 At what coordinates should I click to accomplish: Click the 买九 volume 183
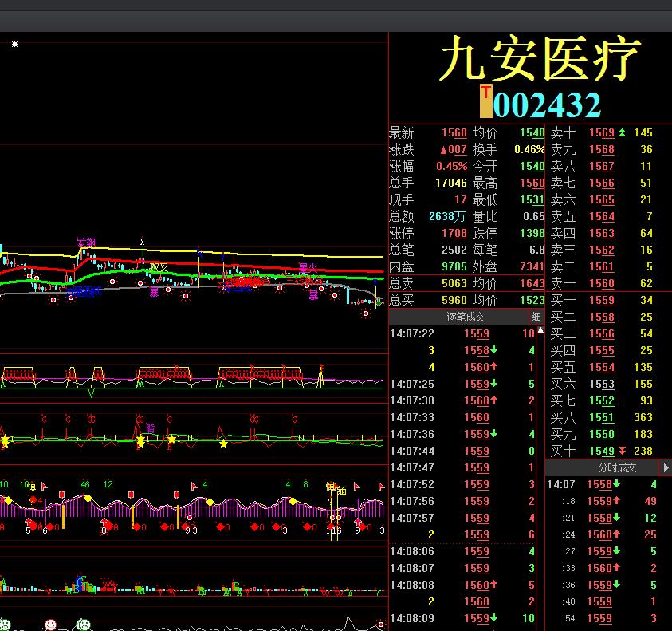click(643, 434)
